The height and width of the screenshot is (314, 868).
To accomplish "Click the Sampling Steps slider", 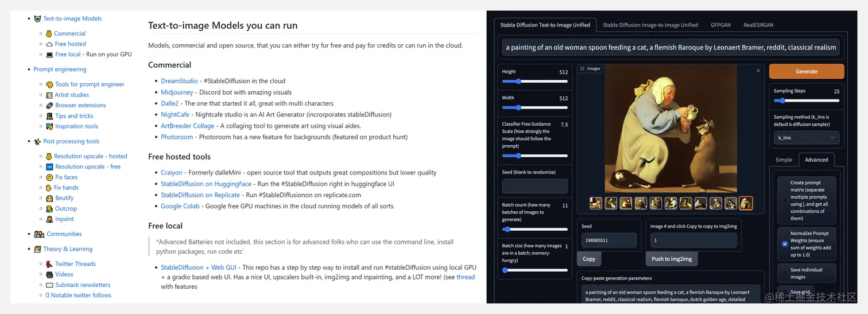I will [807, 100].
